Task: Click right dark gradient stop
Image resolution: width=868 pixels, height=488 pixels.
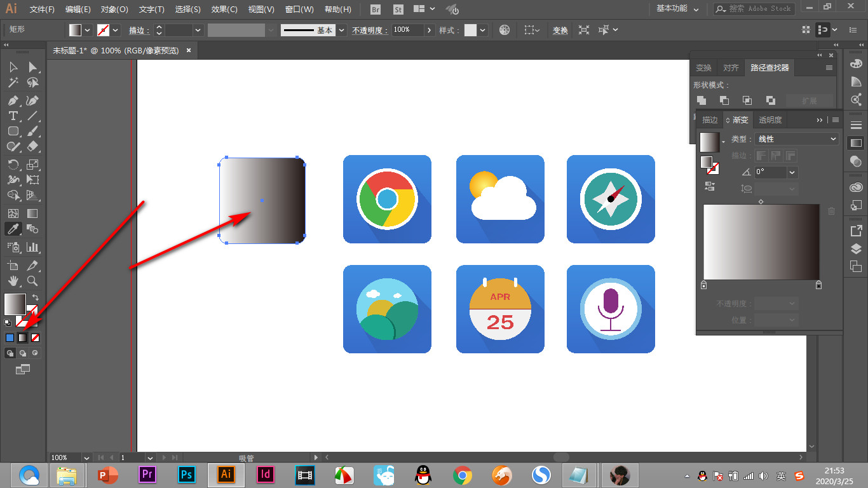Action: 818,285
